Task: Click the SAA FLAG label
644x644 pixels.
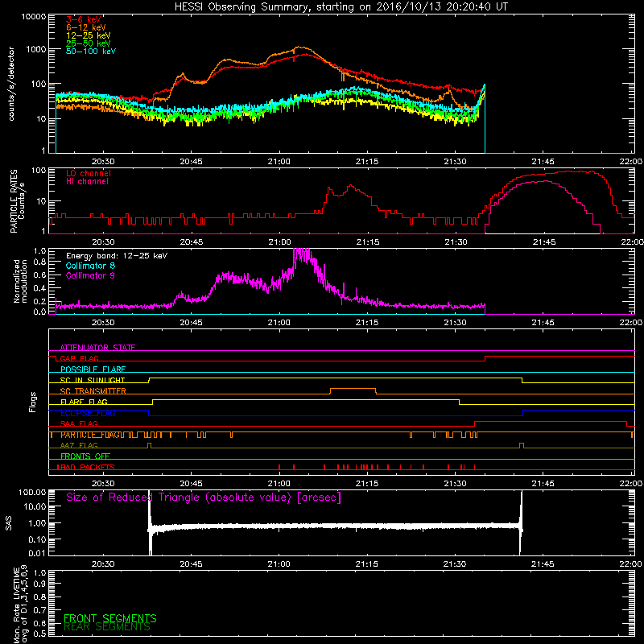Action: point(79,423)
